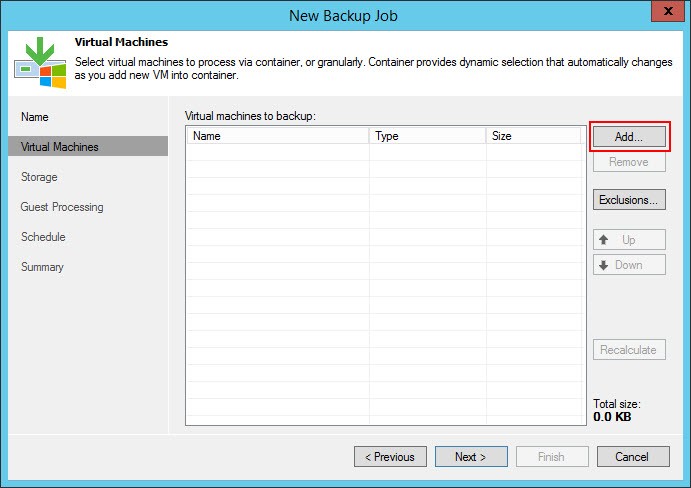Image resolution: width=691 pixels, height=488 pixels.
Task: Click the 'Virtual machines to backup:' label
Action: 250,116
